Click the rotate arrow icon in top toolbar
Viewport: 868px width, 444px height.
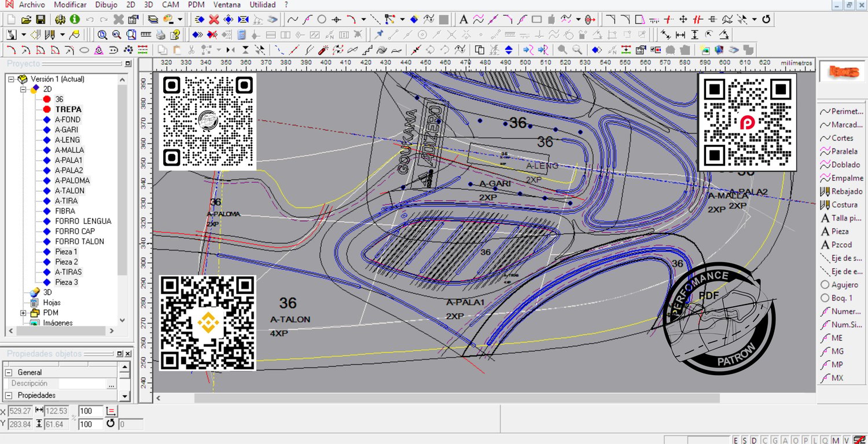pyautogui.click(x=766, y=20)
